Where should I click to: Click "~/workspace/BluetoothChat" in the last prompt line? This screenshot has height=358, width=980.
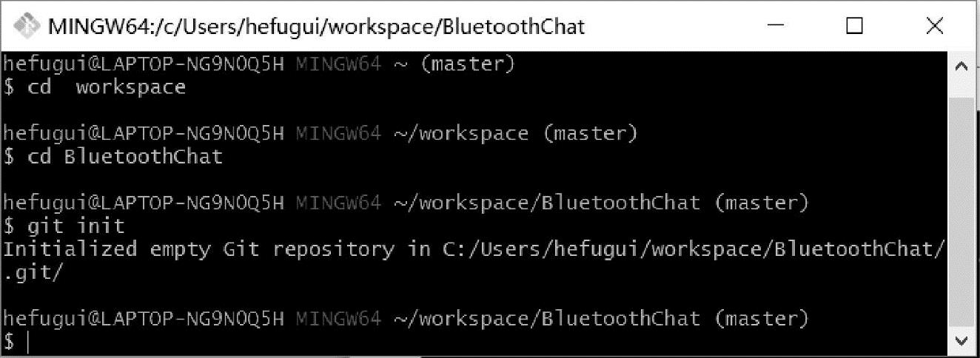546,319
